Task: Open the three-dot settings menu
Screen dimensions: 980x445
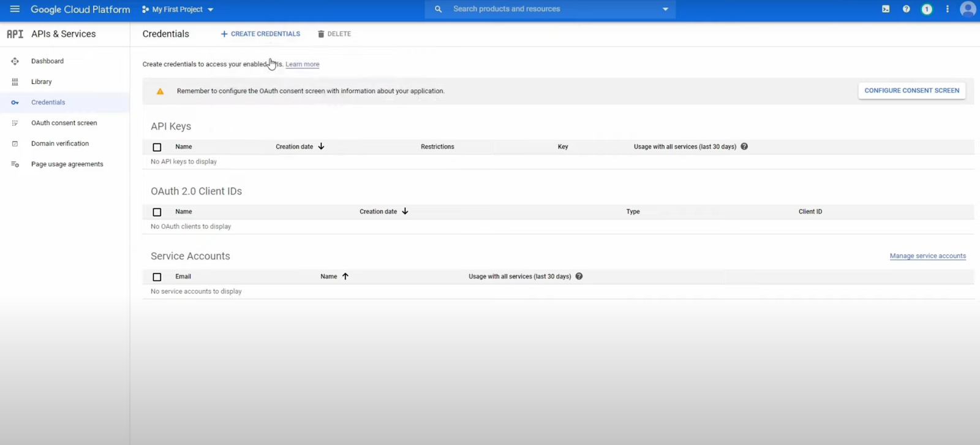Action: (x=948, y=9)
